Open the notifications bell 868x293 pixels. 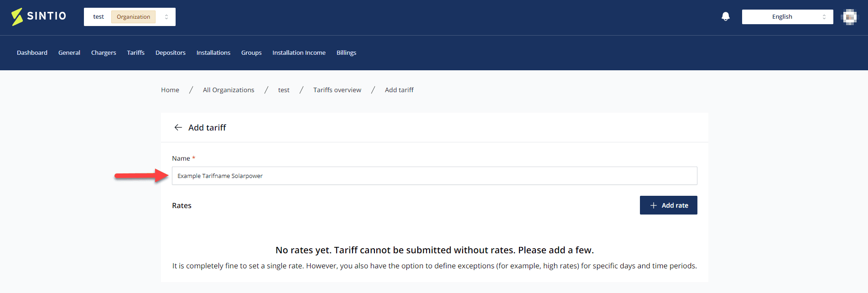[726, 17]
